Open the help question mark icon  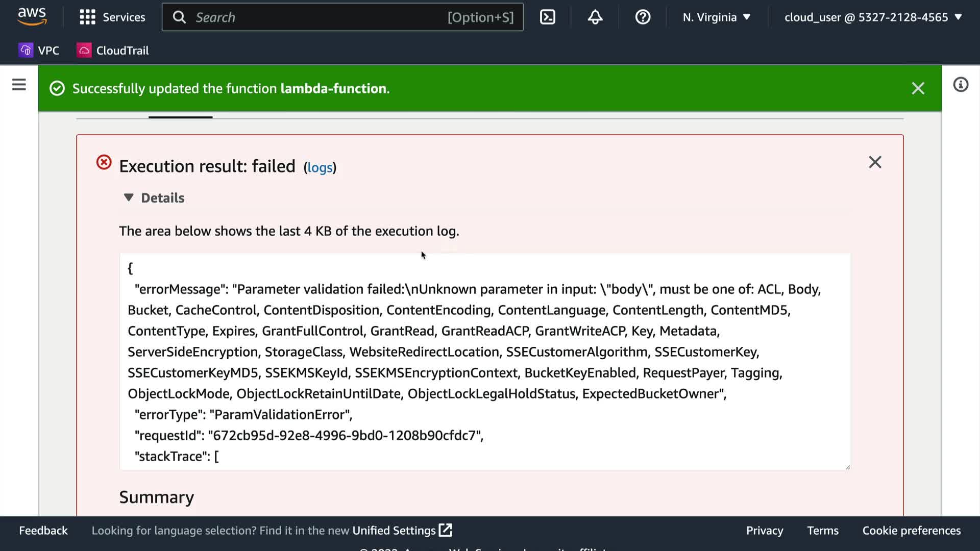tap(642, 17)
